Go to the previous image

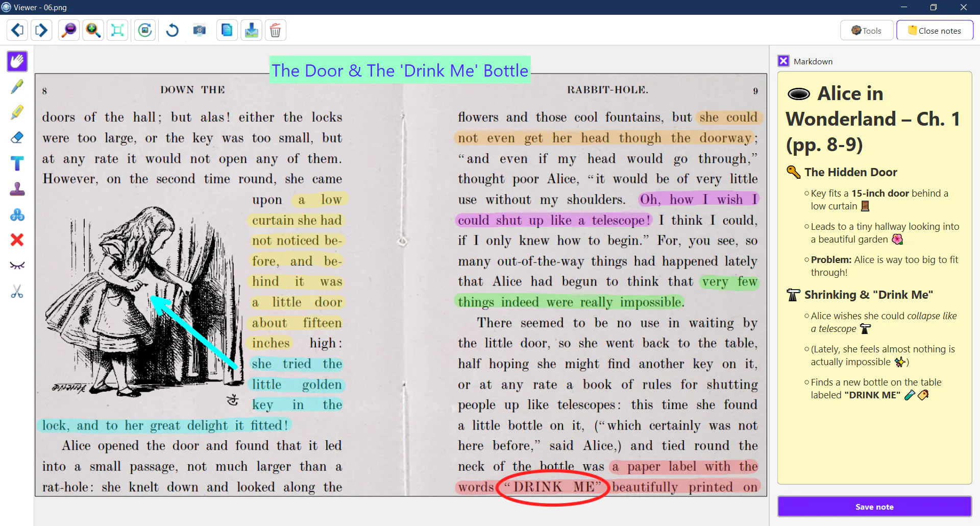click(x=17, y=31)
